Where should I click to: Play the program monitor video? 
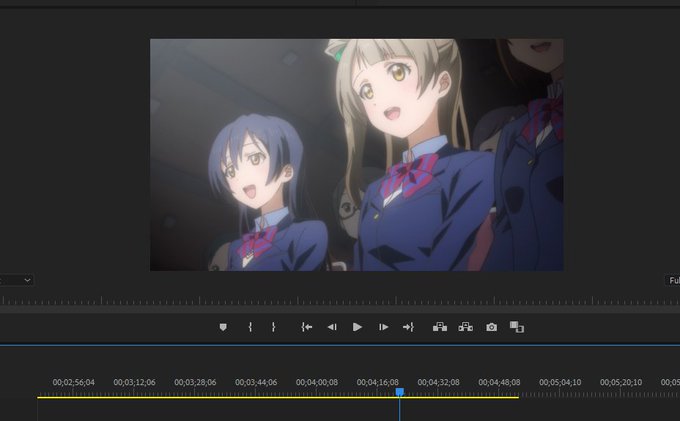click(x=357, y=327)
